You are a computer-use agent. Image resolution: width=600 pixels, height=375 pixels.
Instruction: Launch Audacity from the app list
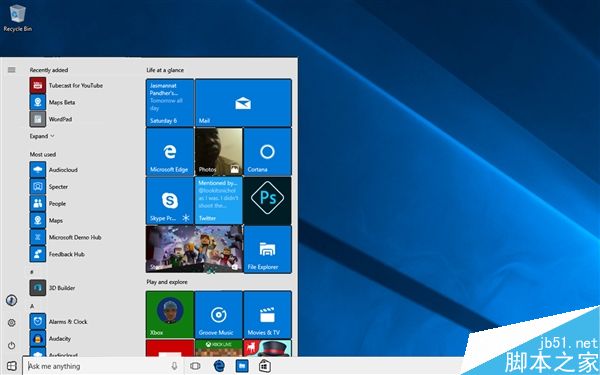(51, 339)
